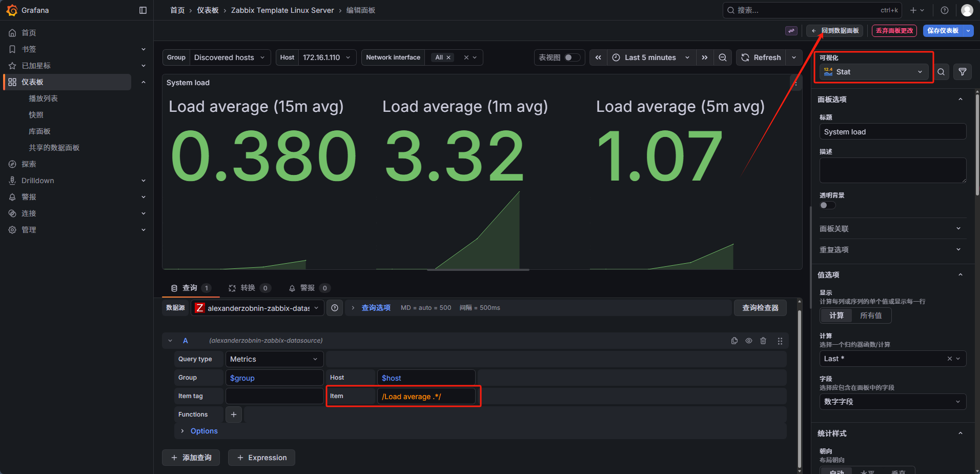Toggle query A visibility eye icon
Viewport: 980px width, 474px height.
pos(749,341)
